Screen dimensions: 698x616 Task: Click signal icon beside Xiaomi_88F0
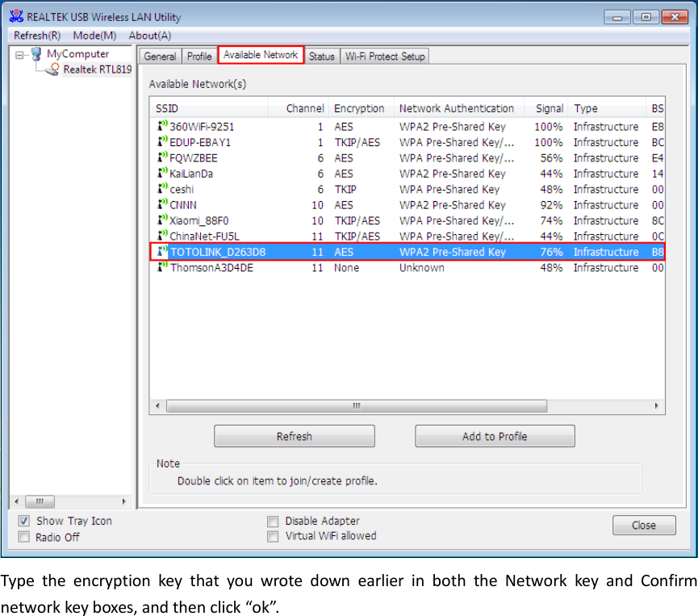pyautogui.click(x=162, y=220)
